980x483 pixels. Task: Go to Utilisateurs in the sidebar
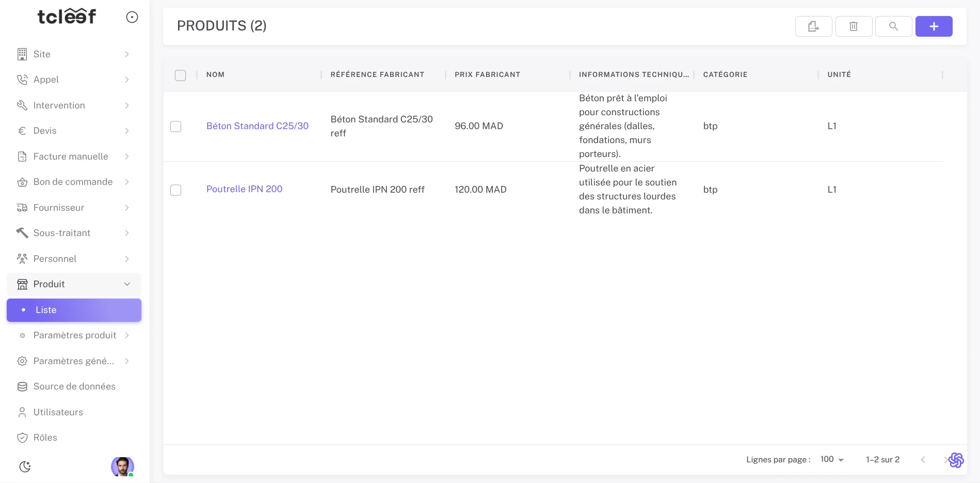coord(58,412)
